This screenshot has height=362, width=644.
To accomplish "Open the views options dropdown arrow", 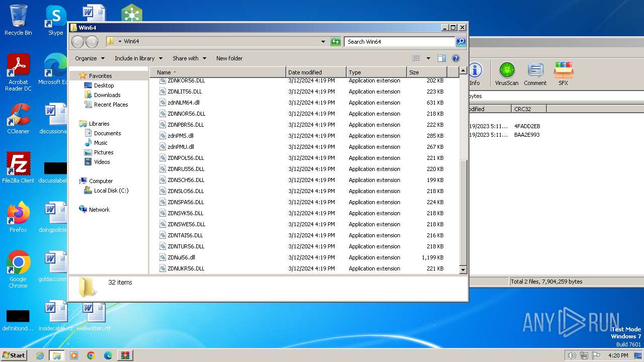I will click(x=428, y=58).
